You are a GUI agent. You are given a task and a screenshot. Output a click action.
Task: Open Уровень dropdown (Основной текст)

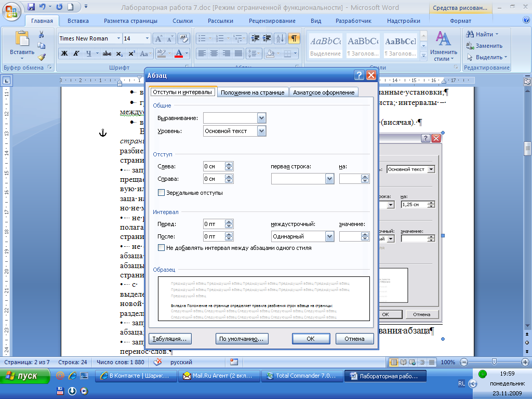(261, 131)
